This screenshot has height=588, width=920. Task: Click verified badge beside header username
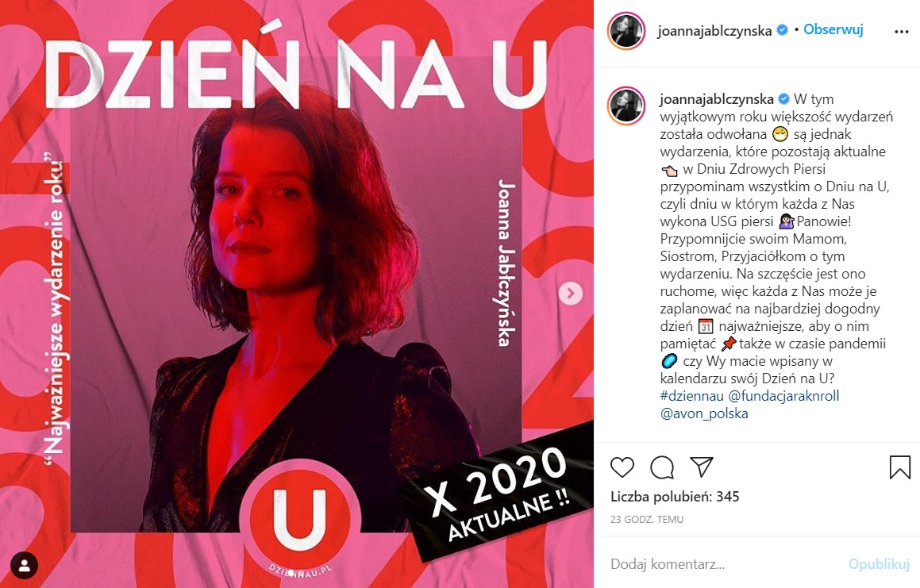click(782, 30)
